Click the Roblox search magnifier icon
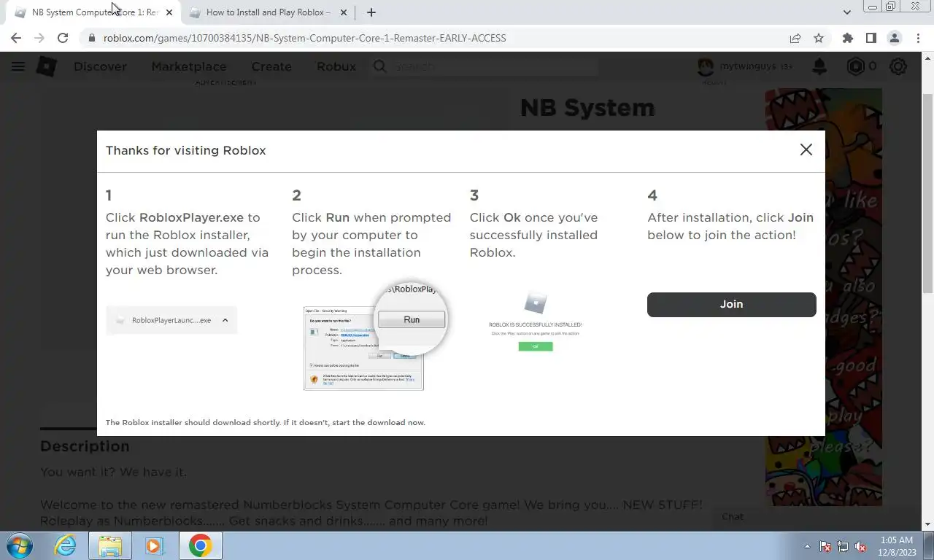This screenshot has height=560, width=934. [x=379, y=66]
